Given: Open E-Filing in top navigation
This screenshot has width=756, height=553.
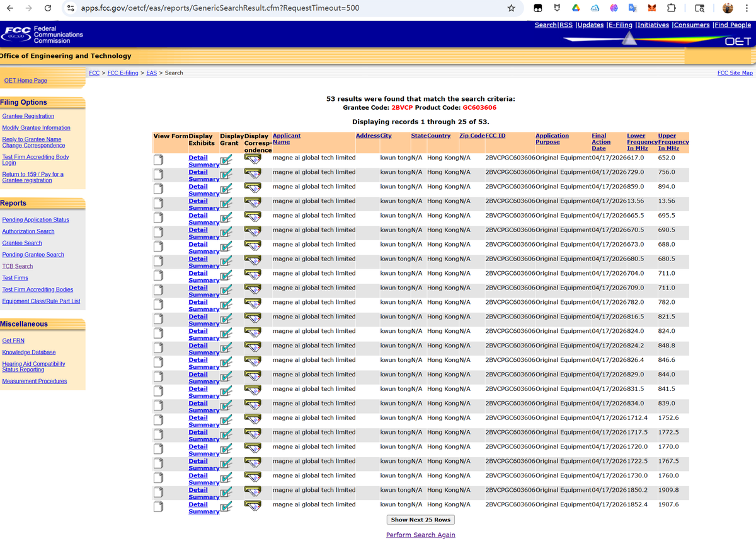Looking at the screenshot, I should pos(620,25).
